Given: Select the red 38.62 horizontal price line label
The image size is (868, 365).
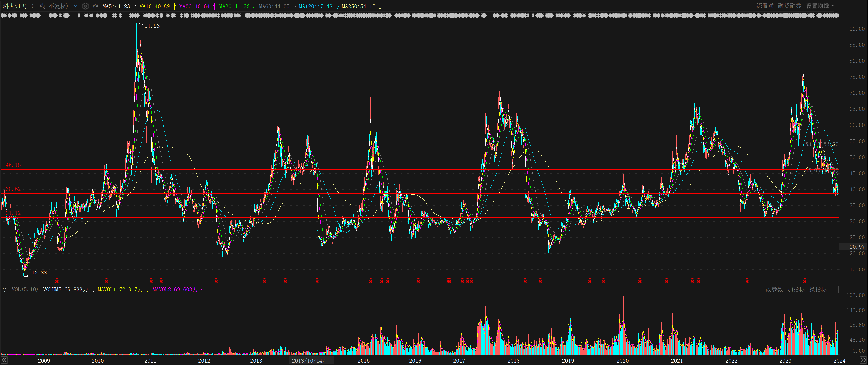Looking at the screenshot, I should [x=13, y=189].
